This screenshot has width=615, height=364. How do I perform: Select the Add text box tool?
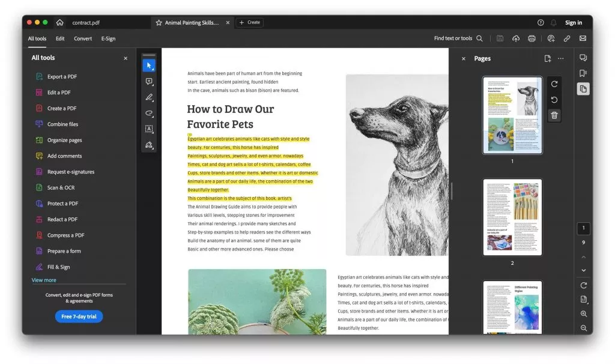[x=149, y=129]
